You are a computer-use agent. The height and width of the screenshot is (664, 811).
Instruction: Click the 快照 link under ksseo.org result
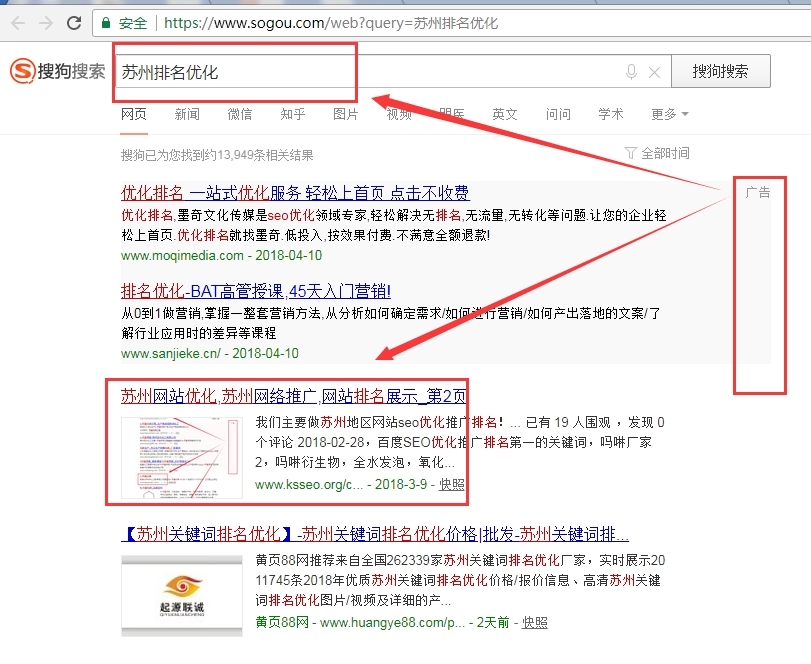[x=452, y=484]
